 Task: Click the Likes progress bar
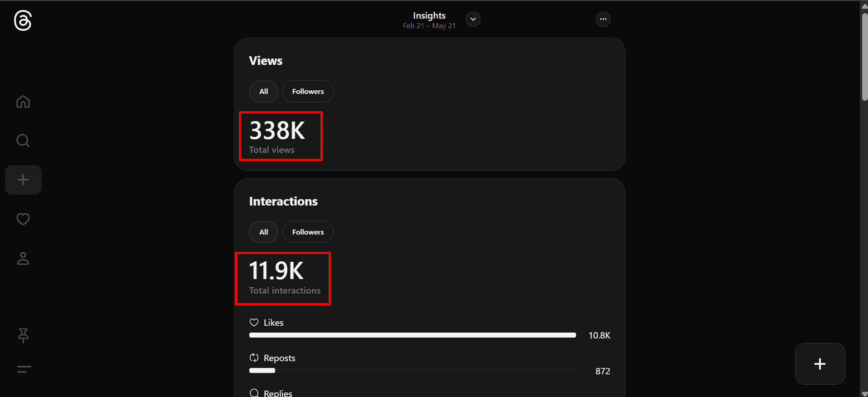(412, 335)
